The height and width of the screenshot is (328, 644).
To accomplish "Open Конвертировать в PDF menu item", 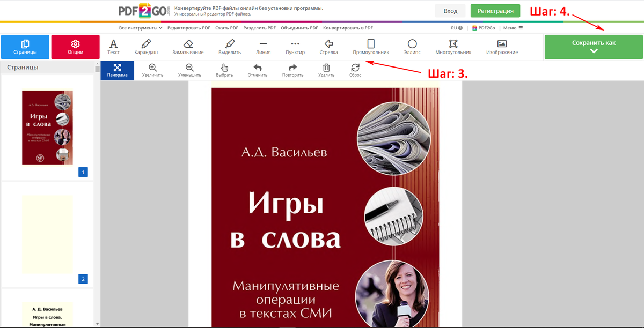I will pos(348,28).
